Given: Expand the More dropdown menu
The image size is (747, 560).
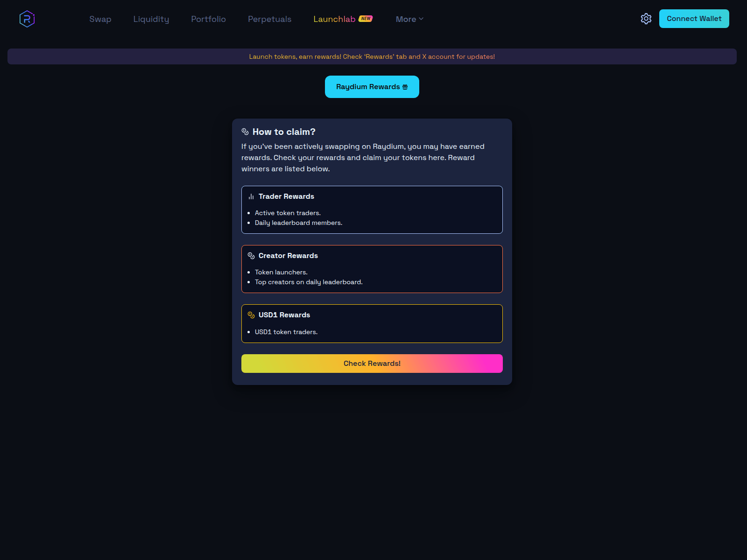Looking at the screenshot, I should pyautogui.click(x=409, y=19).
